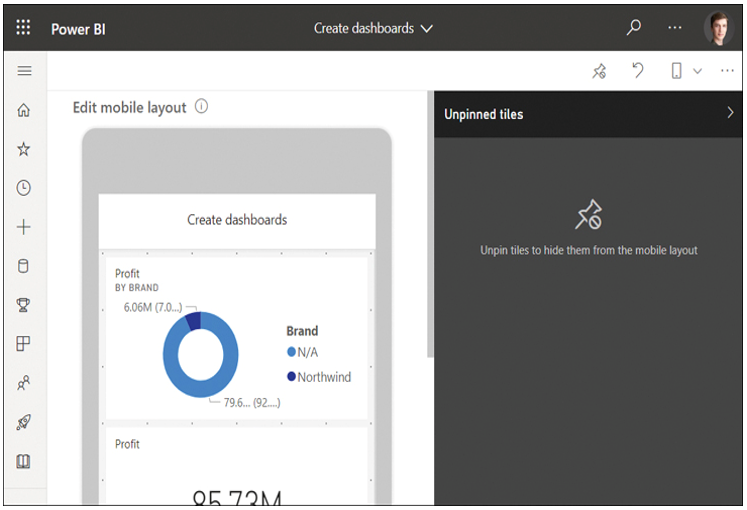This screenshot has height=510, width=747.
Task: Click the Power BI brand label
Action: 78,29
